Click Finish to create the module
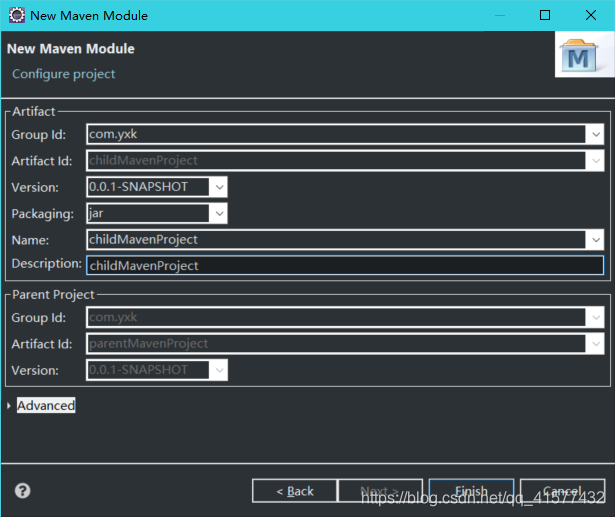Screen dimensions: 615x517 coord(471,491)
